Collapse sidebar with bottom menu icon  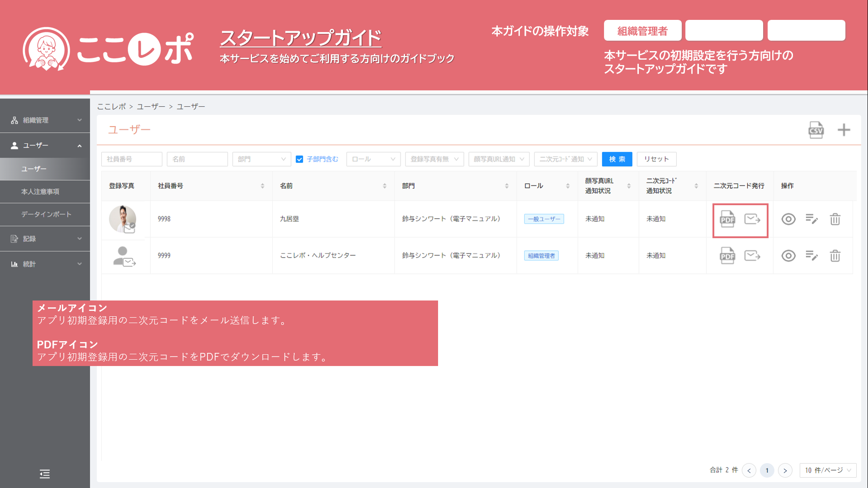[45, 474]
